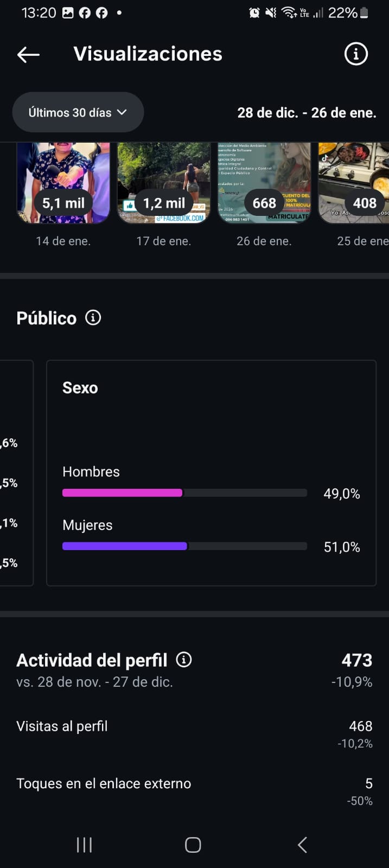Open the Últimos 30 días dropdown

coord(78,112)
